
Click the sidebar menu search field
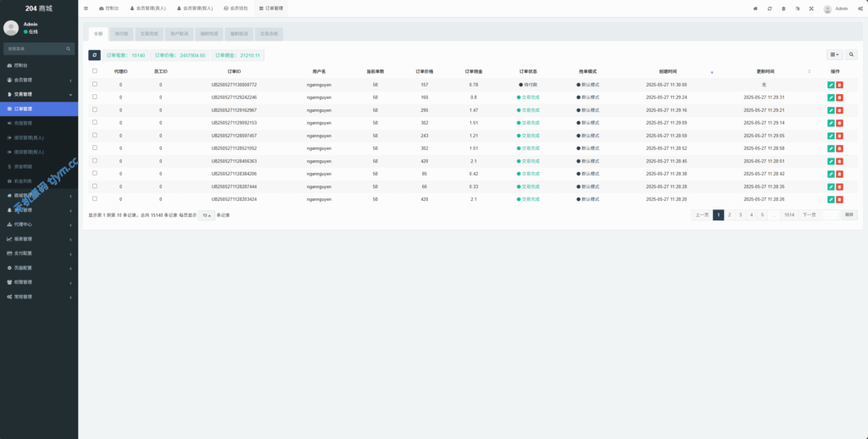tap(38, 49)
